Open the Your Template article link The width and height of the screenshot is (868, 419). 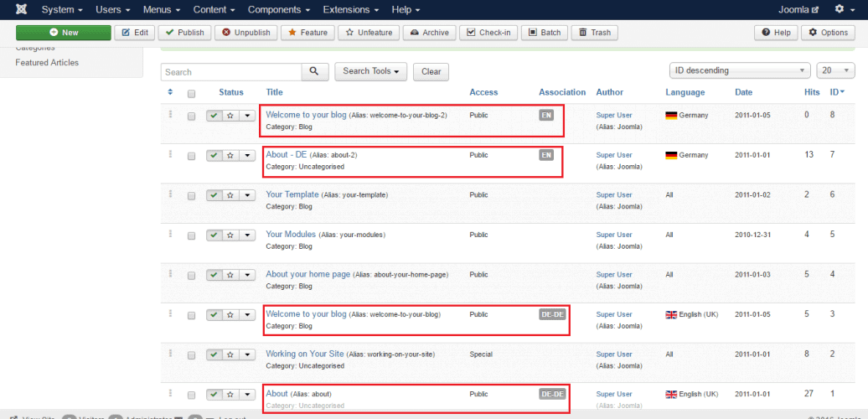coord(292,194)
